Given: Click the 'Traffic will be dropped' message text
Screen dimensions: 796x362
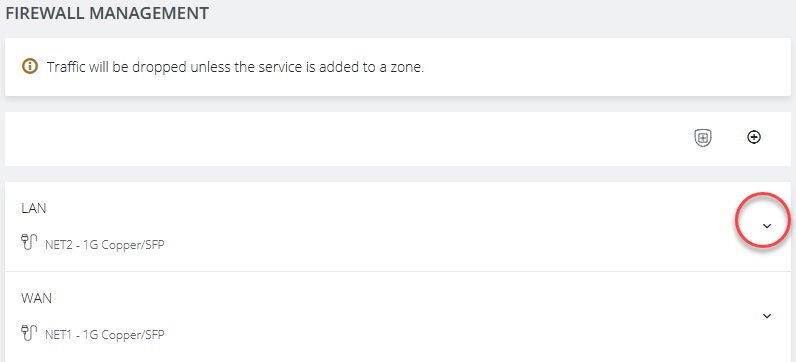Looking at the screenshot, I should (235, 67).
